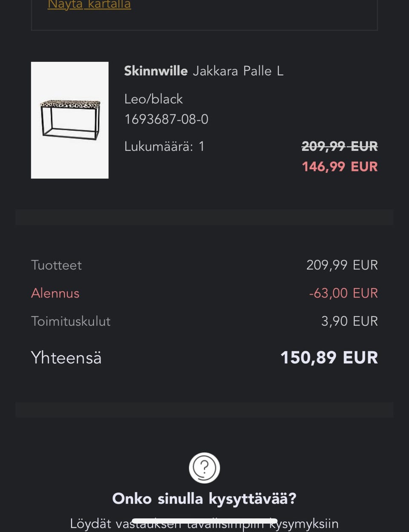Tap the Lukumäärä: 1 quantity text
The image size is (409, 532).
click(164, 146)
